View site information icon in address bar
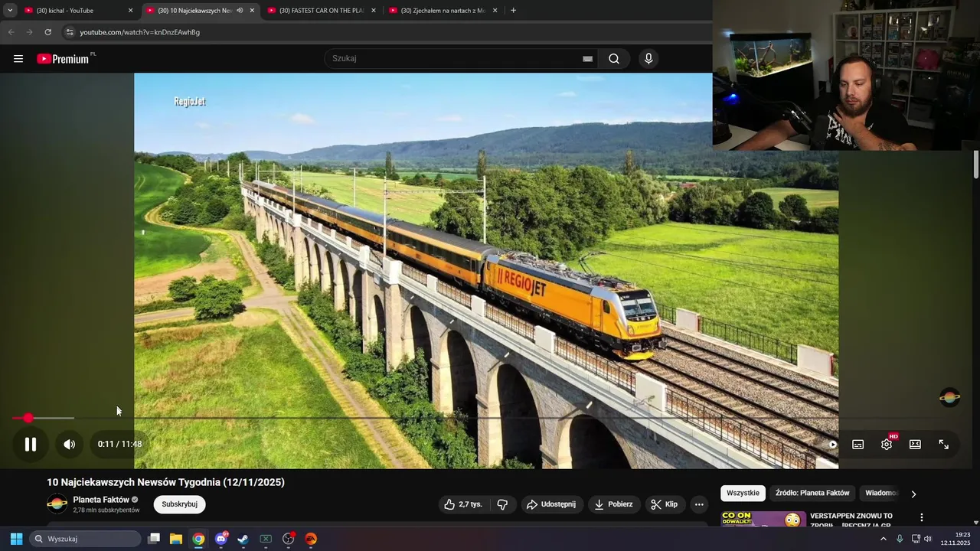 pyautogui.click(x=69, y=32)
